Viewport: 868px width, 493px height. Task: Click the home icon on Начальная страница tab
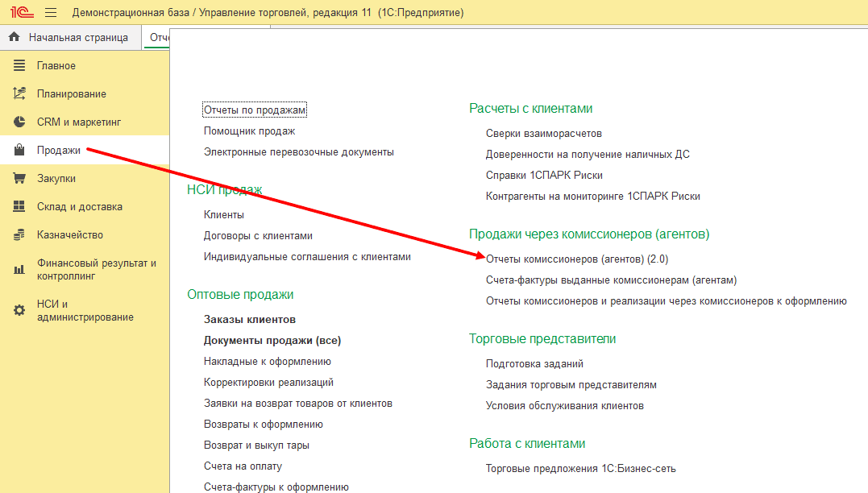(15, 37)
